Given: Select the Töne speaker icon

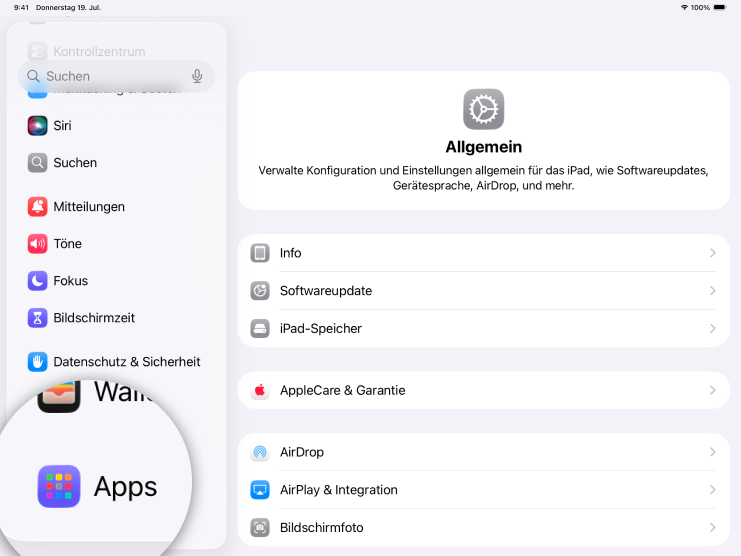Looking at the screenshot, I should pos(37,244).
